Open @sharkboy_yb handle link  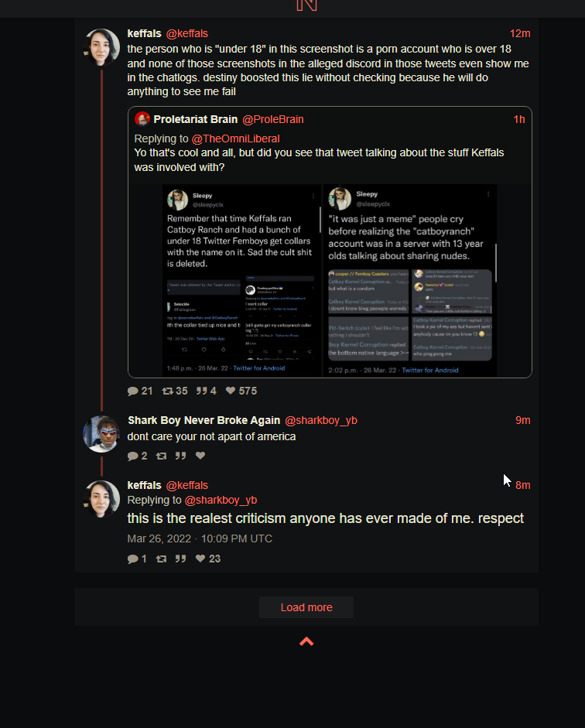point(321,420)
